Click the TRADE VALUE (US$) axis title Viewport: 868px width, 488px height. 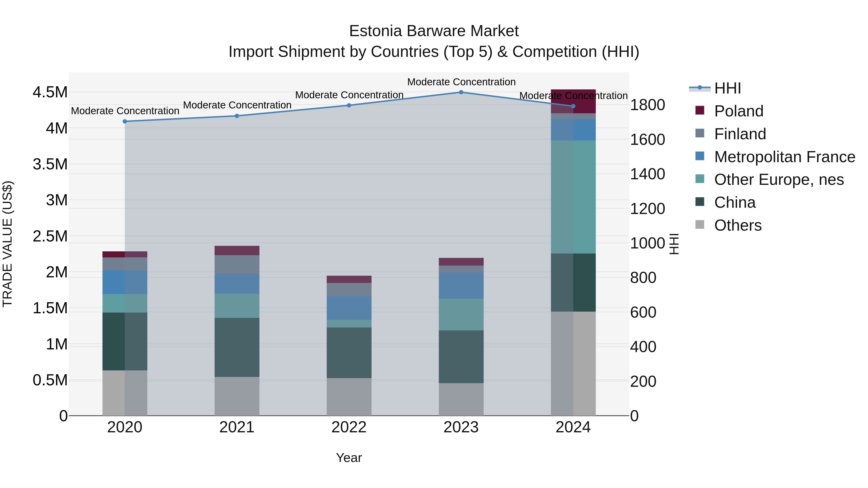pyautogui.click(x=7, y=244)
